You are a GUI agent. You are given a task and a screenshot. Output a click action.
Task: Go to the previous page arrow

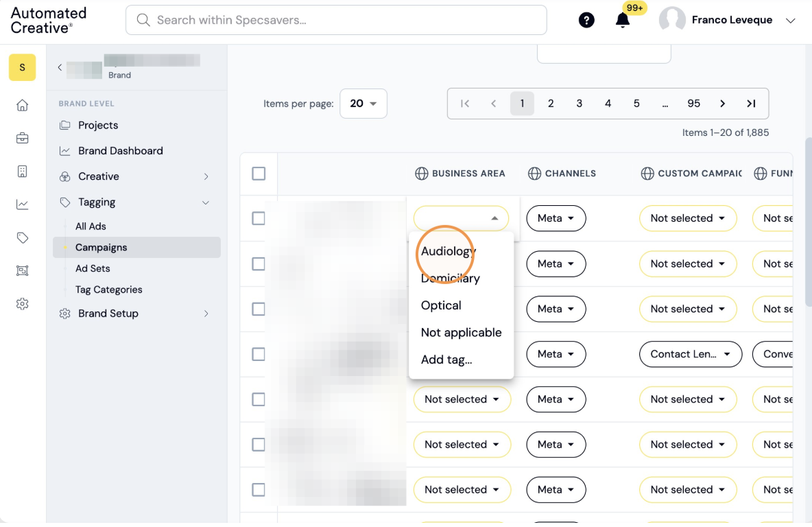click(494, 104)
